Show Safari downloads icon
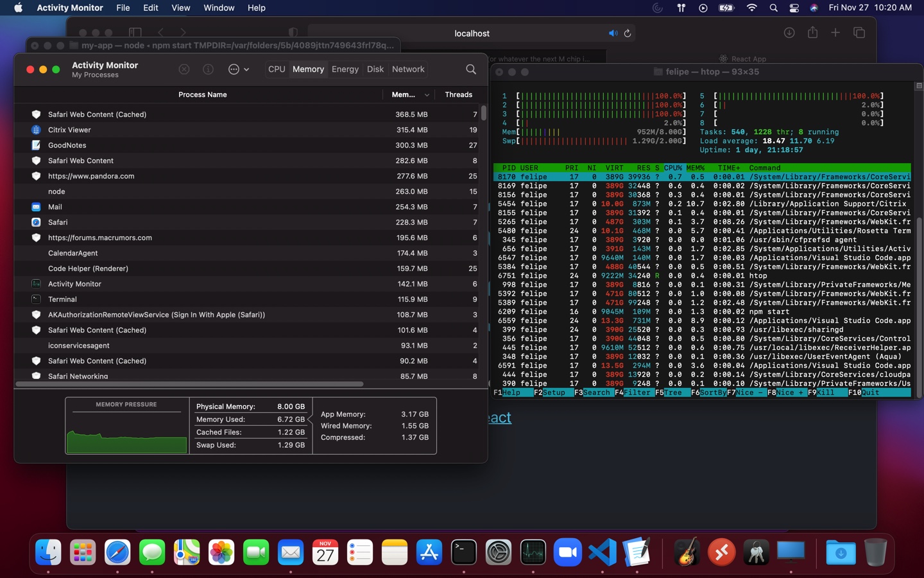 [x=789, y=33]
